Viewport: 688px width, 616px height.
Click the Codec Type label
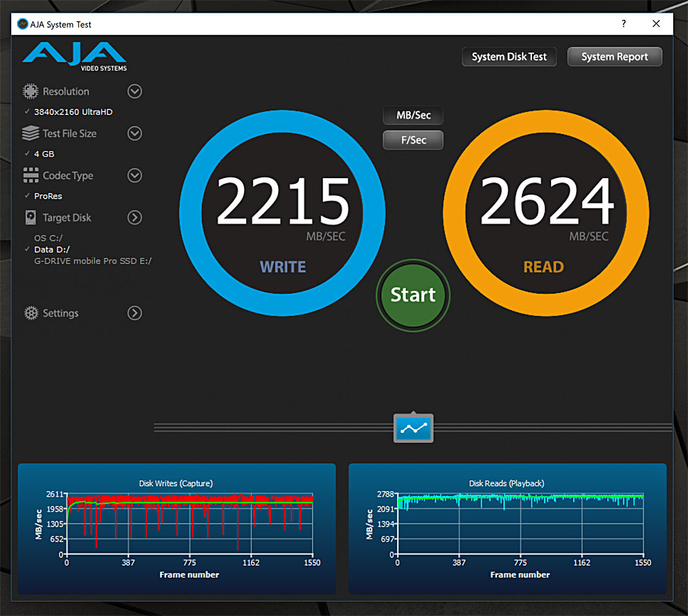coord(68,175)
